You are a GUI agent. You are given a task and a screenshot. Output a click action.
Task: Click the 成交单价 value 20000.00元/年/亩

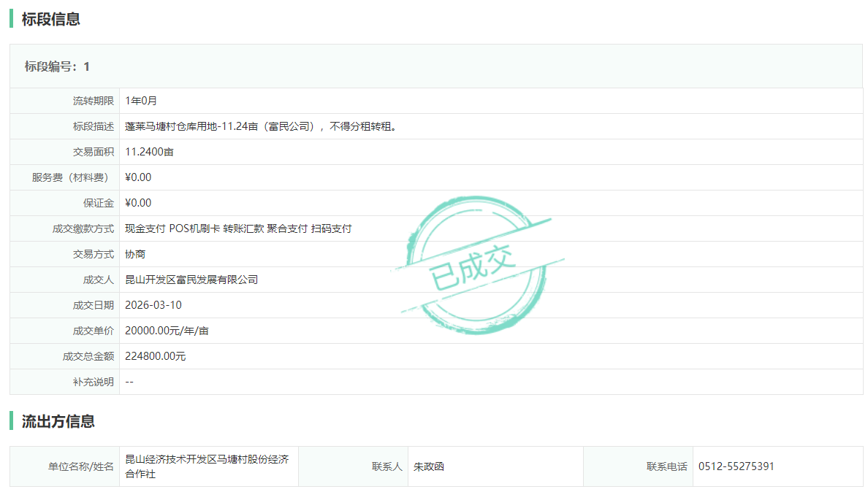(167, 331)
